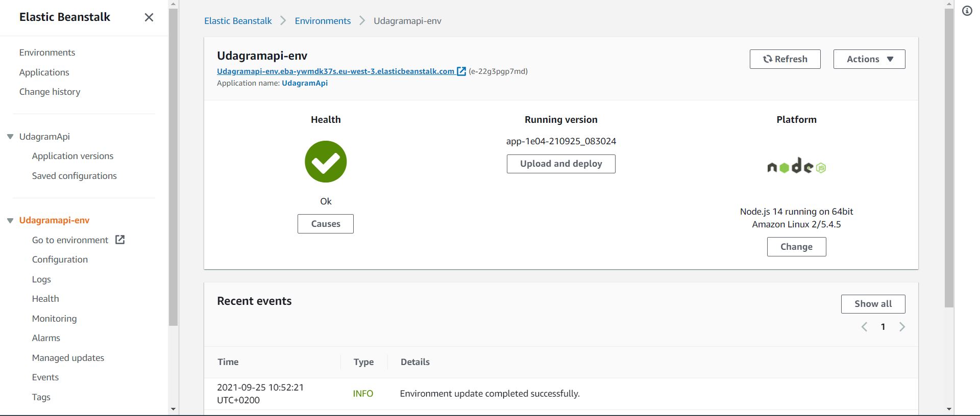Screen dimensions: 980x416
Task: Open Saved configurations
Action: click(74, 176)
